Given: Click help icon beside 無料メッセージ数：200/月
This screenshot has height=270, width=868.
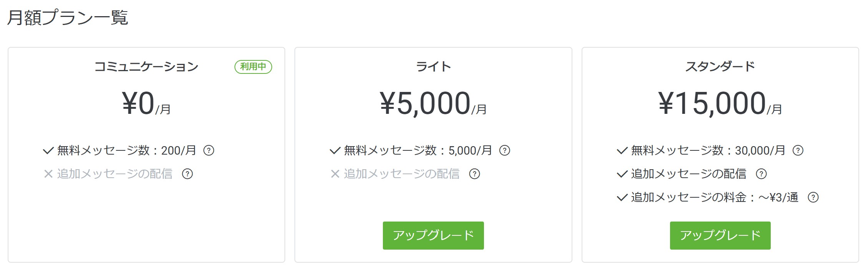Looking at the screenshot, I should click(209, 150).
